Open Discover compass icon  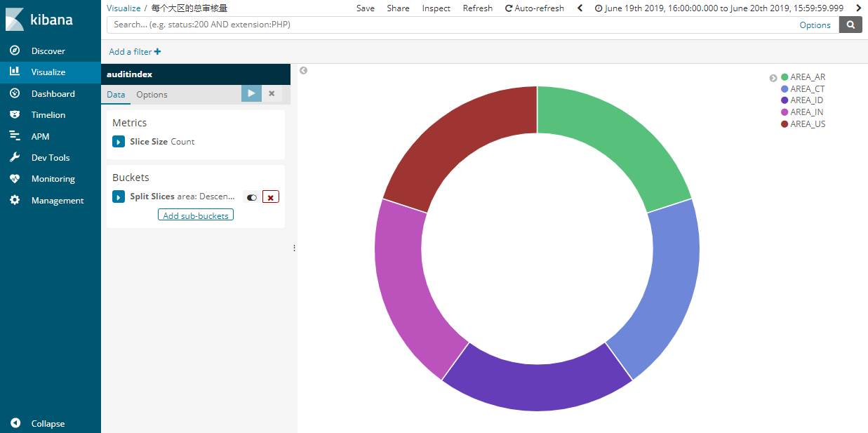(15, 51)
